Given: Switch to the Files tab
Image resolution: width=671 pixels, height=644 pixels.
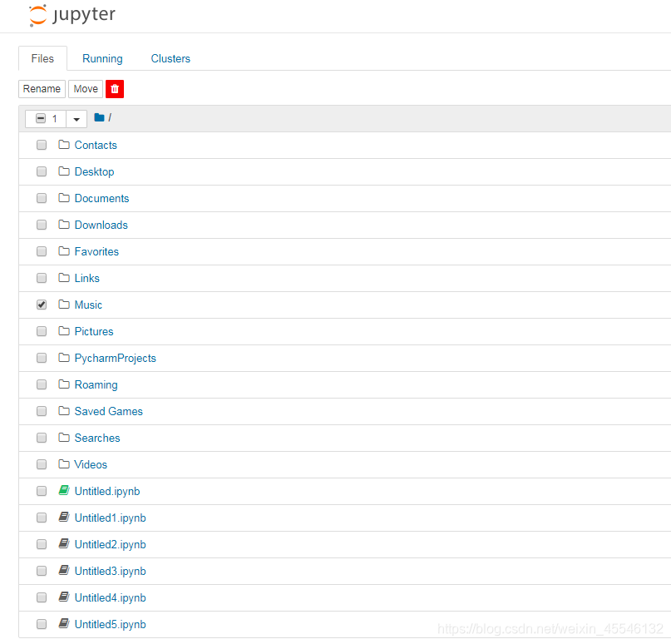Looking at the screenshot, I should [42, 59].
